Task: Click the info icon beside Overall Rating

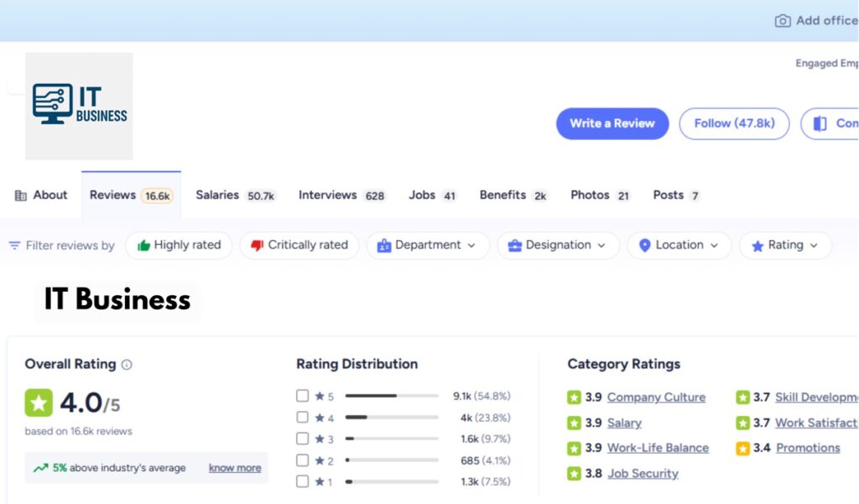Action: (x=127, y=365)
